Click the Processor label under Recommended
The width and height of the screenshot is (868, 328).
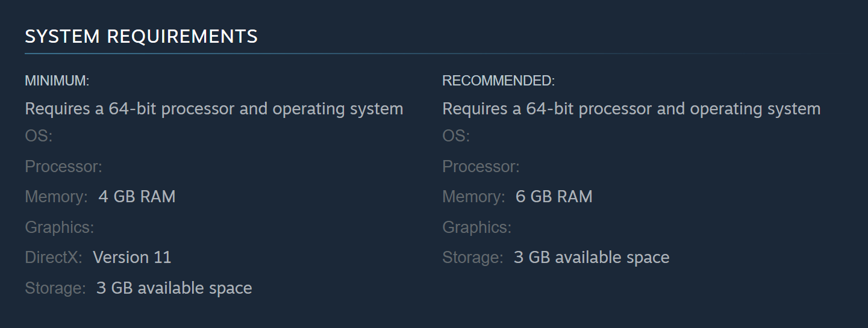[481, 167]
